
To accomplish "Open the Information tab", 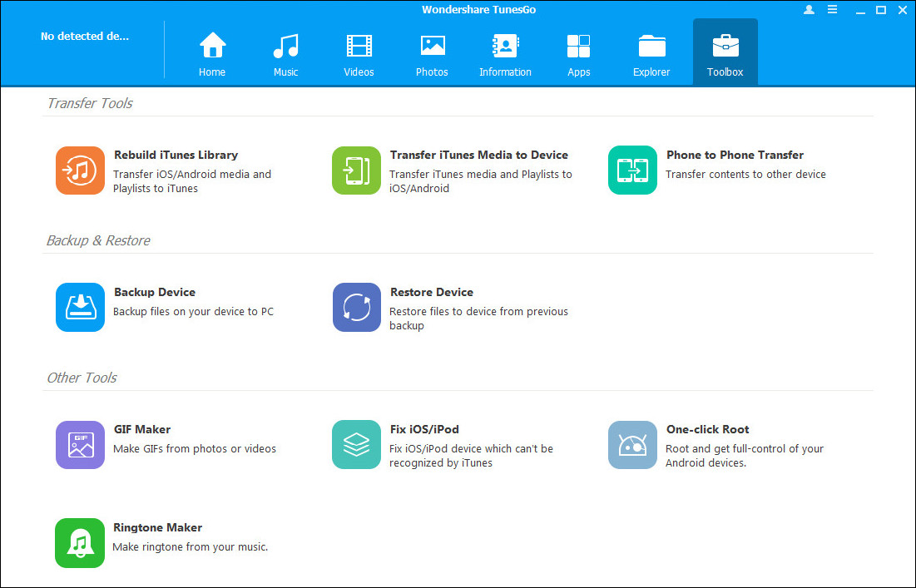I will [505, 54].
